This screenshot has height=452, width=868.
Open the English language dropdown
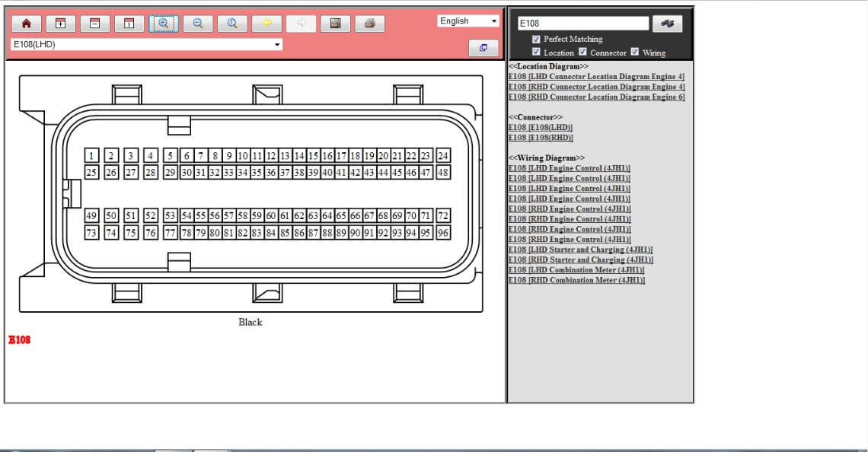pyautogui.click(x=468, y=21)
